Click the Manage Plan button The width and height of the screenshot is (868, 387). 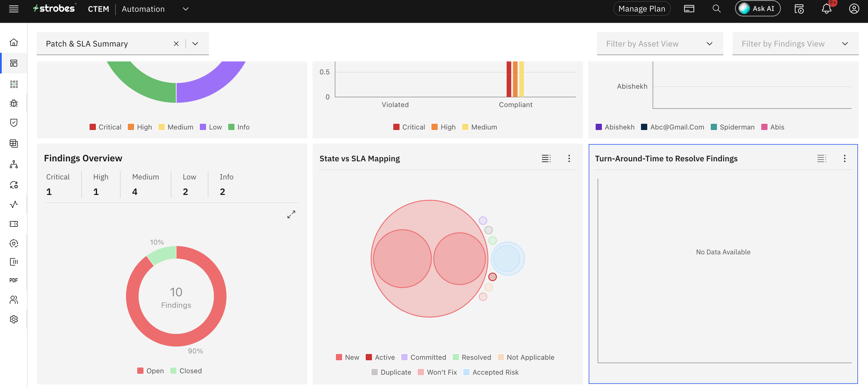click(x=642, y=9)
